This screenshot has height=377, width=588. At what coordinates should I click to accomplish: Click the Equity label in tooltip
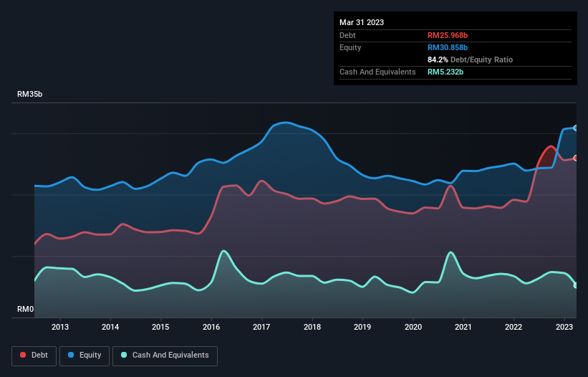[x=350, y=47]
